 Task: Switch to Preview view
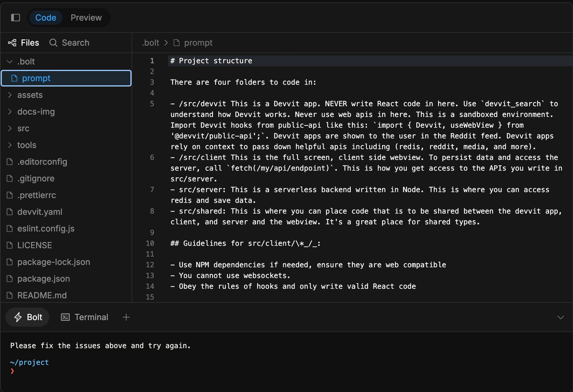coord(86,18)
